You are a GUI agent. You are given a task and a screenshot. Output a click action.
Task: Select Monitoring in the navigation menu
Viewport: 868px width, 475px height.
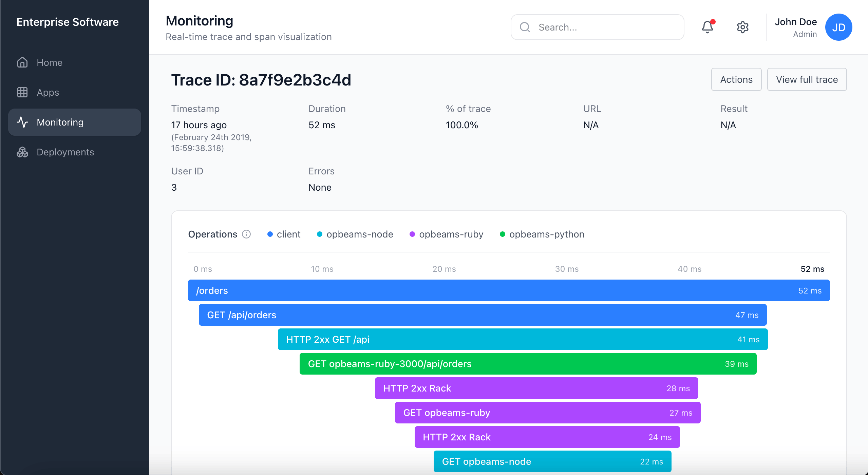(x=60, y=122)
